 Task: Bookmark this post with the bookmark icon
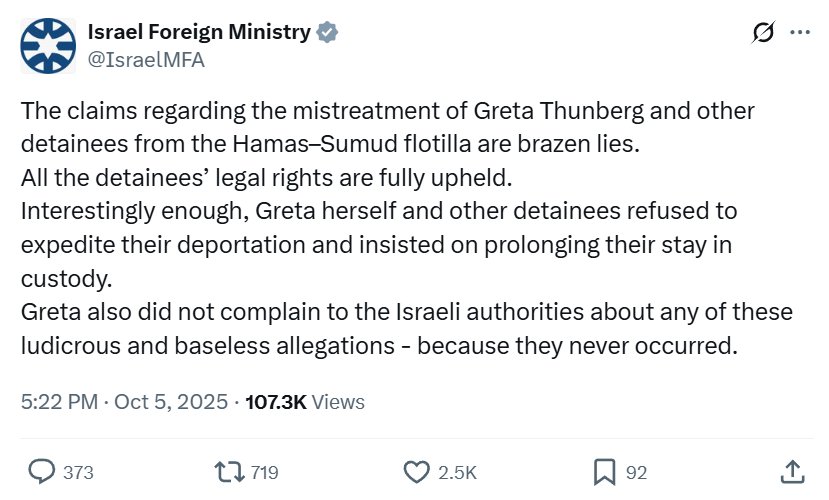[603, 472]
